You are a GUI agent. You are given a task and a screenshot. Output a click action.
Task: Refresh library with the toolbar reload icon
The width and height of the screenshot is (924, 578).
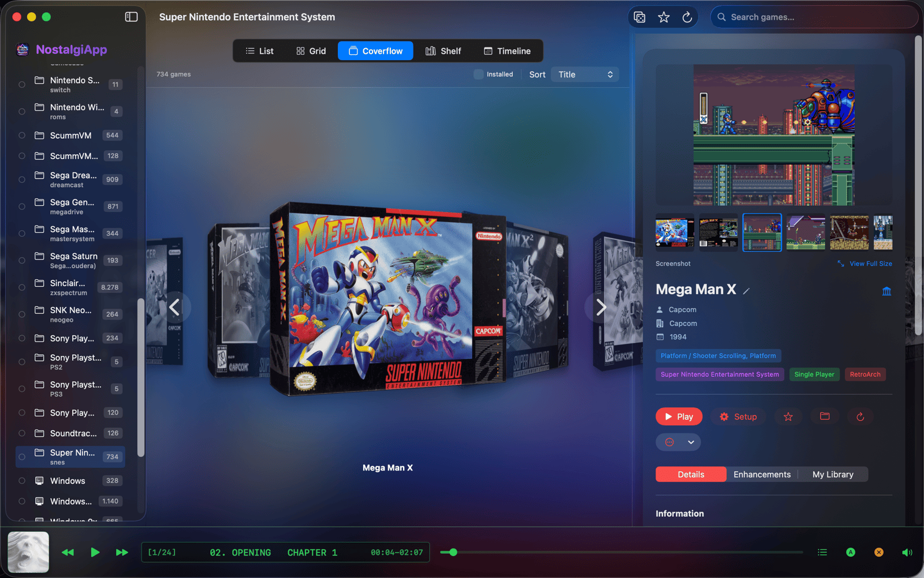(x=687, y=17)
